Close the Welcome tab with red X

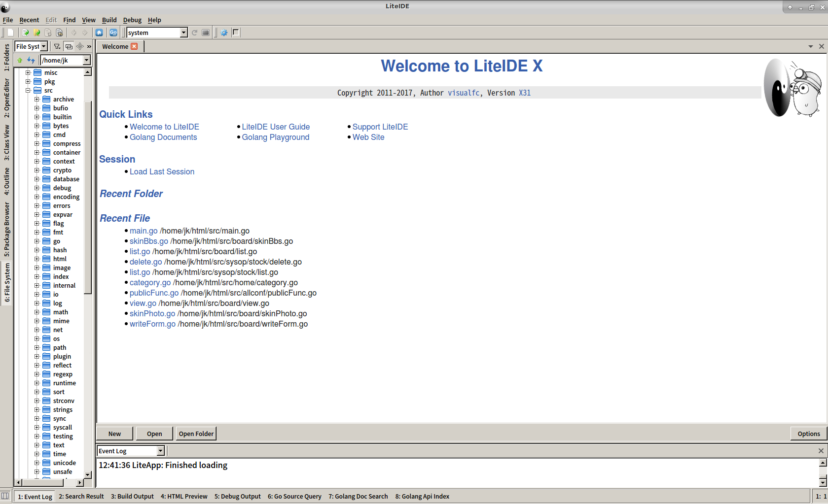134,46
